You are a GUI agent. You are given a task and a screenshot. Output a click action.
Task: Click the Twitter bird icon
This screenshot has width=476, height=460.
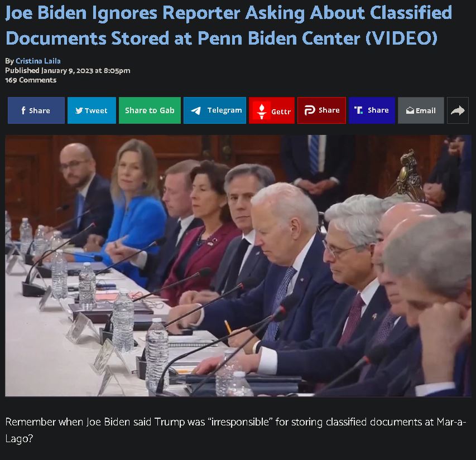click(79, 111)
